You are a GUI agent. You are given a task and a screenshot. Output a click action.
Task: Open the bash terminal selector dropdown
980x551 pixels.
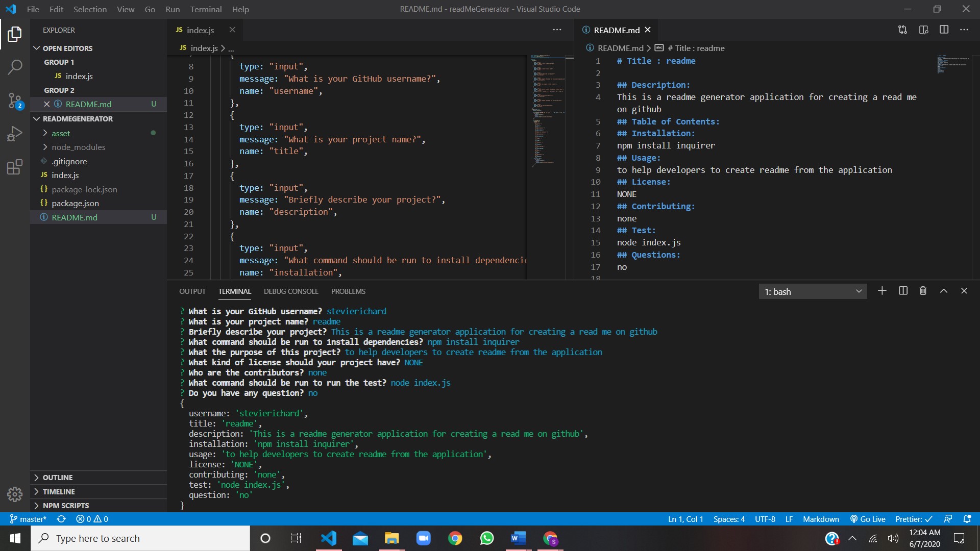coord(813,291)
